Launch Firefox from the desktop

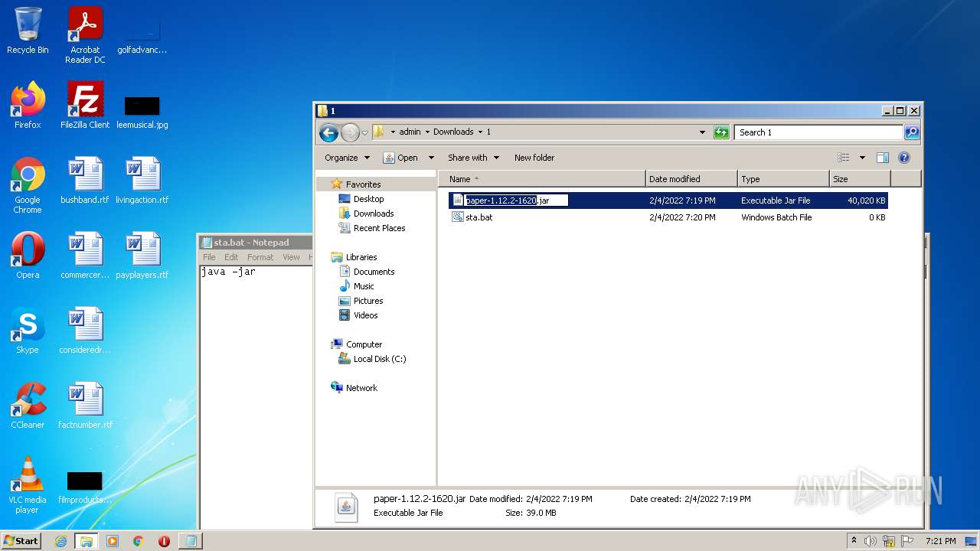coord(28,106)
